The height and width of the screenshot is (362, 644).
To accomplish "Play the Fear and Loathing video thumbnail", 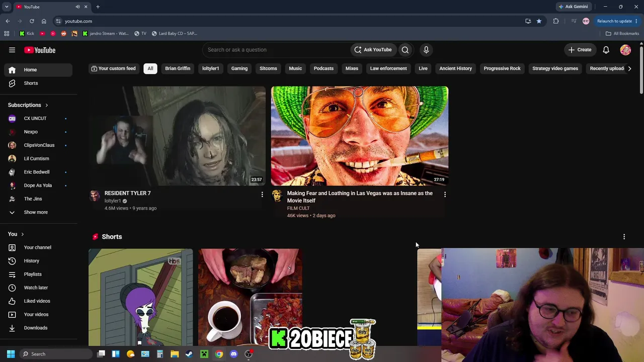I will (x=360, y=136).
